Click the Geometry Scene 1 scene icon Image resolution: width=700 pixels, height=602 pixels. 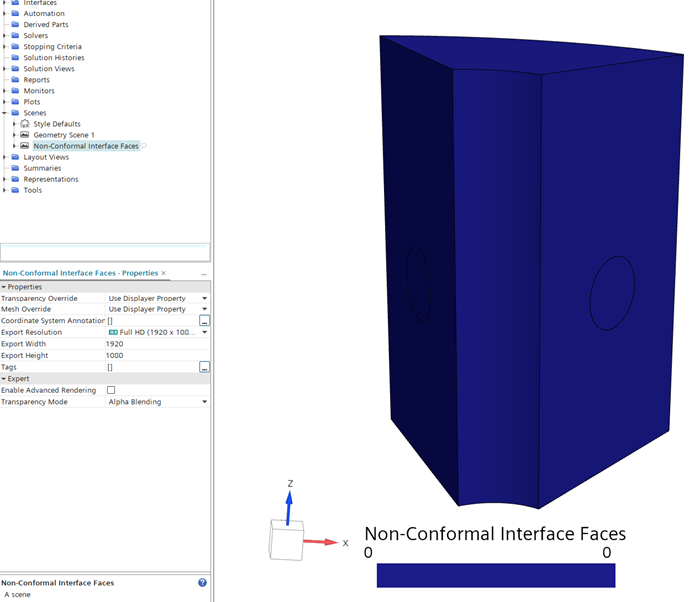[x=25, y=135]
